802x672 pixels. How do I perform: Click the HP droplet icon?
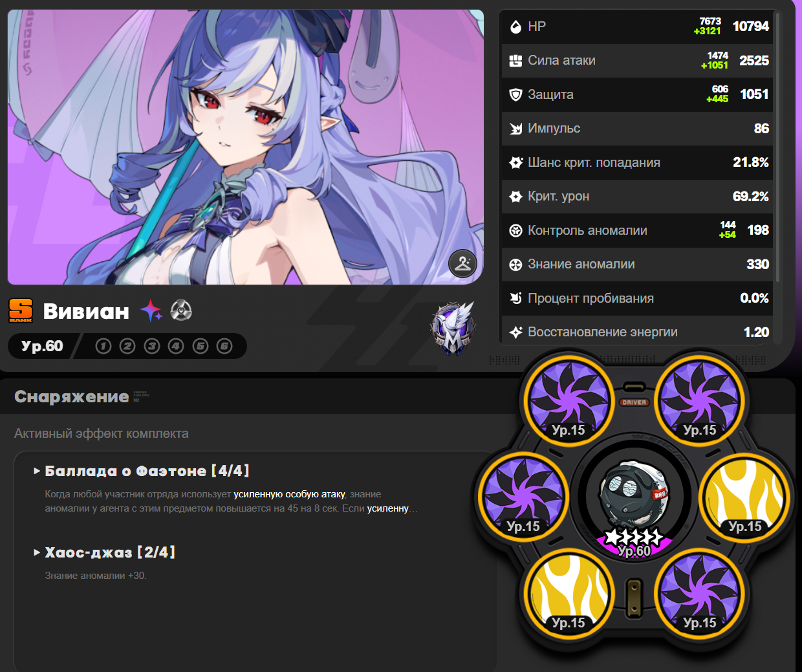(x=515, y=27)
